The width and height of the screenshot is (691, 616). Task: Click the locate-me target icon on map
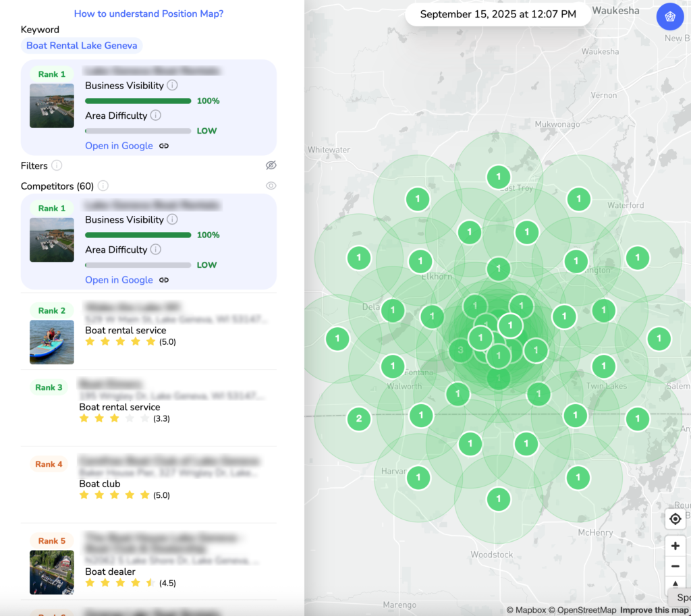(675, 519)
